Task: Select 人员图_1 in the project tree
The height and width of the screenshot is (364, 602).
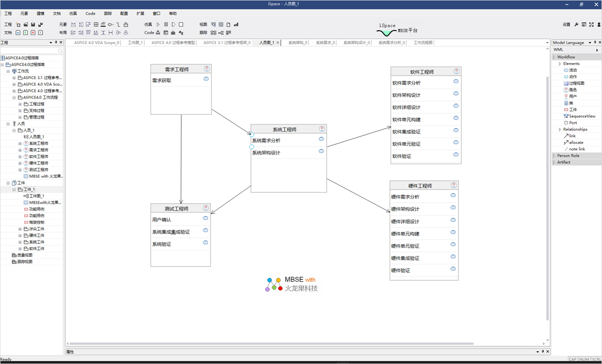Action: pyautogui.click(x=34, y=137)
